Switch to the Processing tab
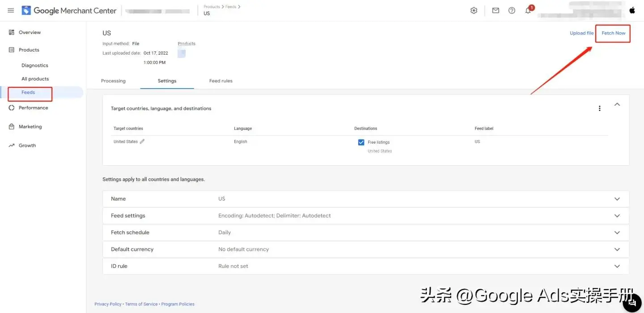 click(113, 81)
